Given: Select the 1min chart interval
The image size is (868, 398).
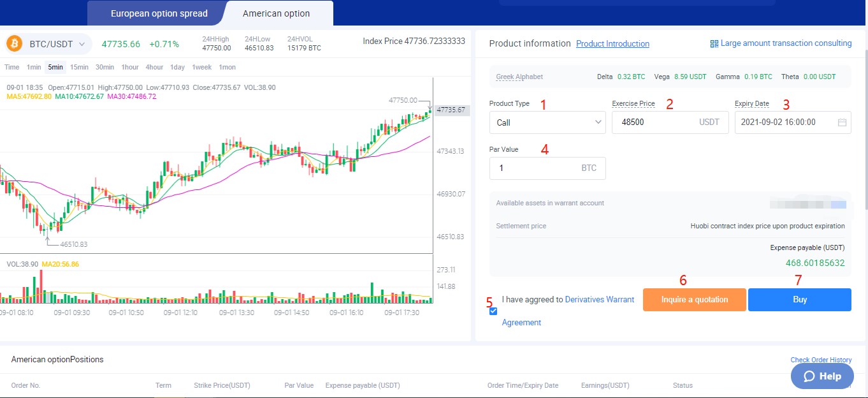Looking at the screenshot, I should 34,67.
